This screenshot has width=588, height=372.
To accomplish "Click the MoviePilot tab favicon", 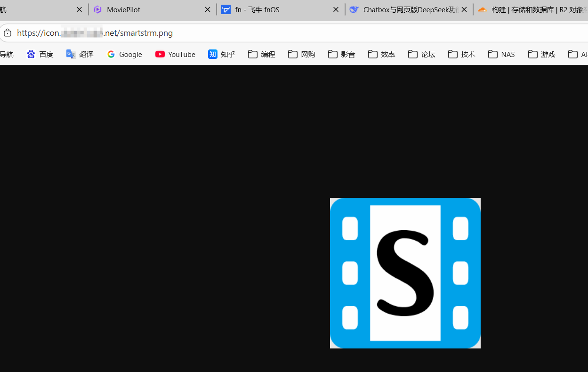I will (98, 9).
